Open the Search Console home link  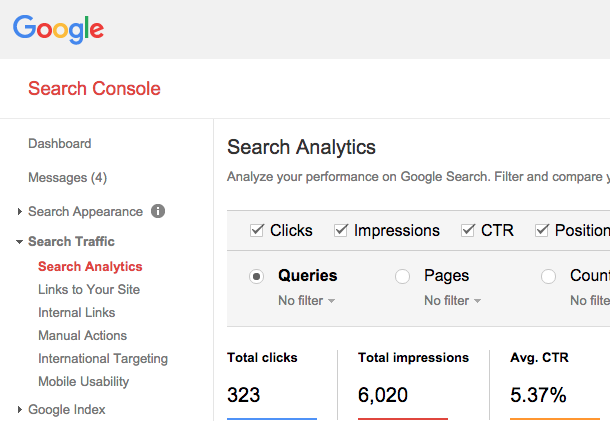(94, 89)
